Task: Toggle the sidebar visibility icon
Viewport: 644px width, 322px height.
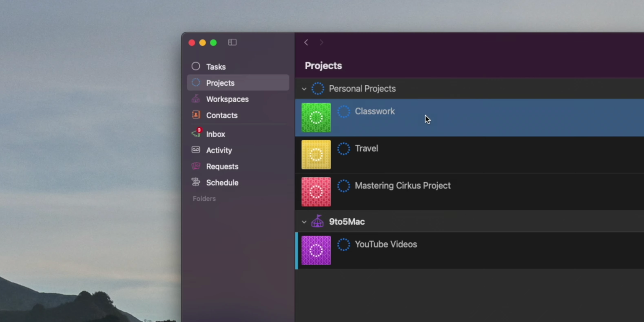Action: coord(232,42)
